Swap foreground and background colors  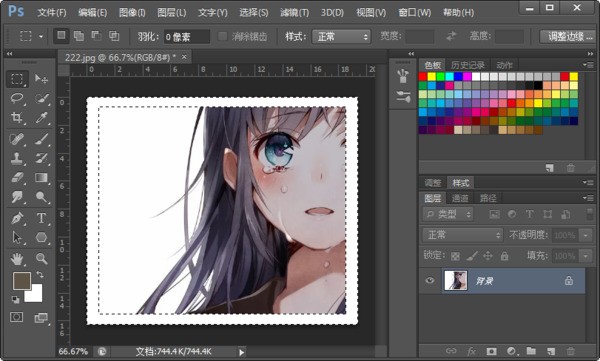click(40, 274)
